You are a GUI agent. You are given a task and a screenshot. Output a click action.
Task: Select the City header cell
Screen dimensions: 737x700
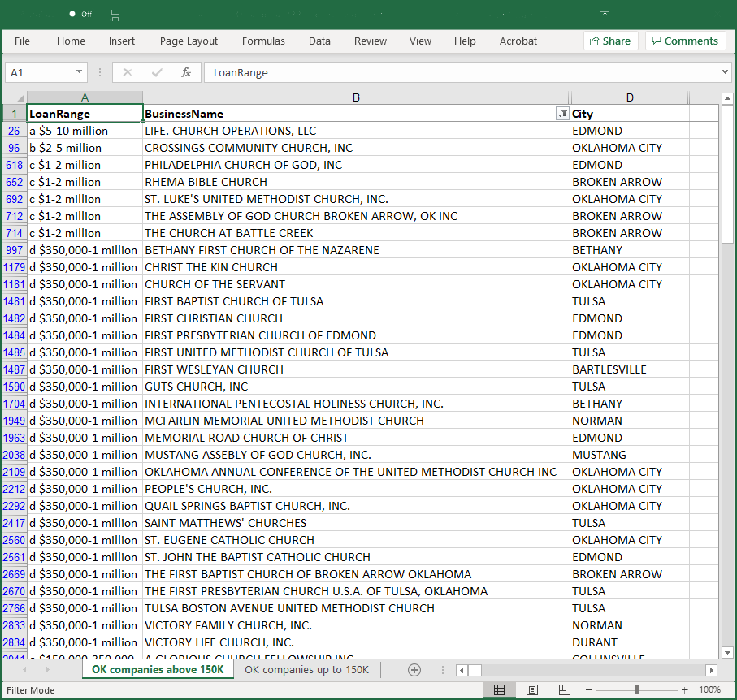click(x=630, y=113)
